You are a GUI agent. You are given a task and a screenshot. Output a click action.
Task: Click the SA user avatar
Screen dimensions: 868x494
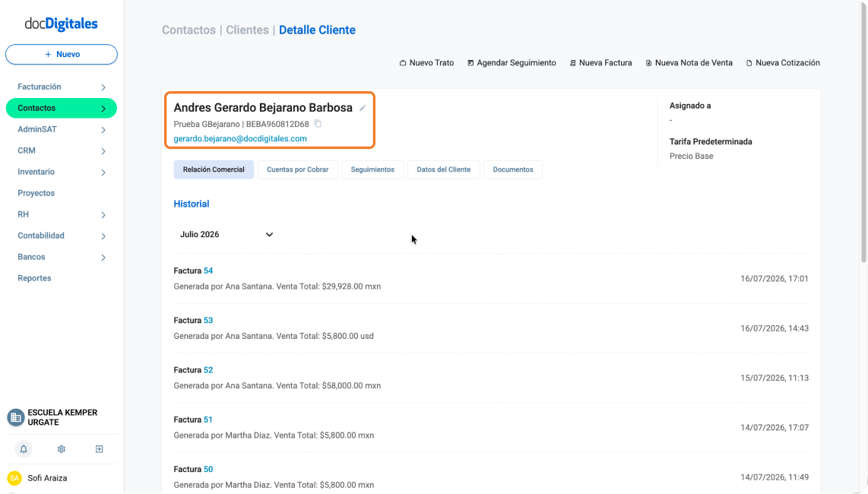(x=14, y=478)
